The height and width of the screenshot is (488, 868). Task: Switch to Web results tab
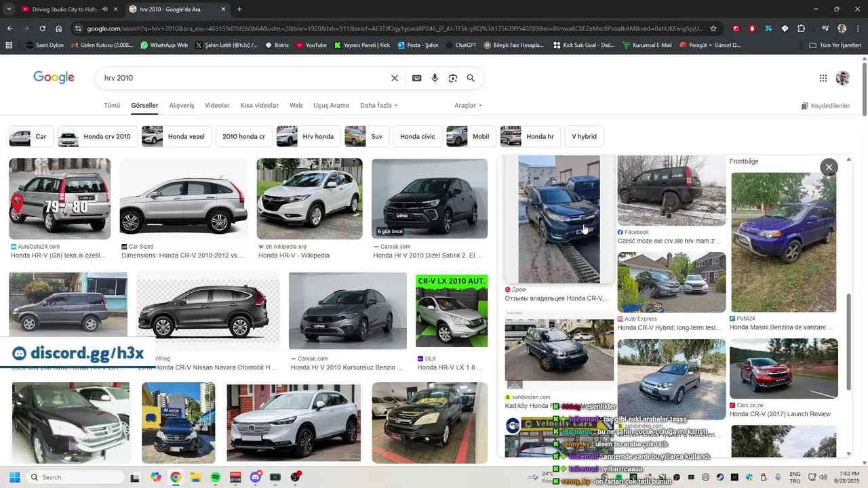[x=296, y=106]
